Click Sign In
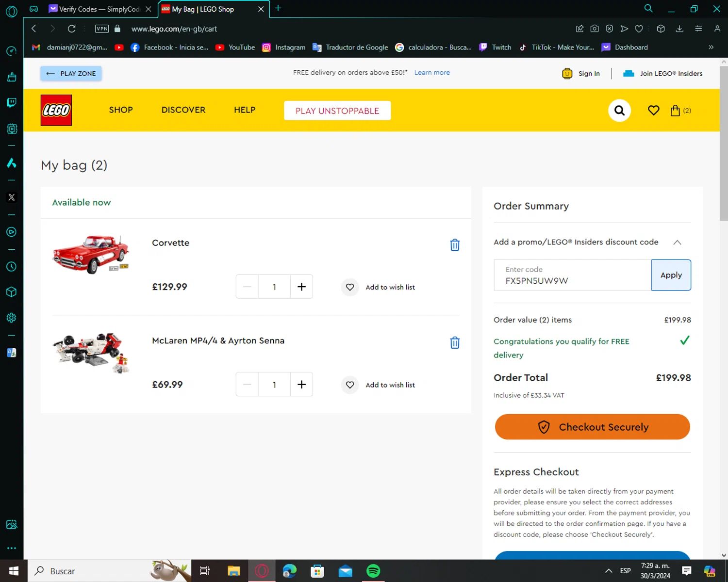Image resolution: width=728 pixels, height=582 pixels. point(581,74)
